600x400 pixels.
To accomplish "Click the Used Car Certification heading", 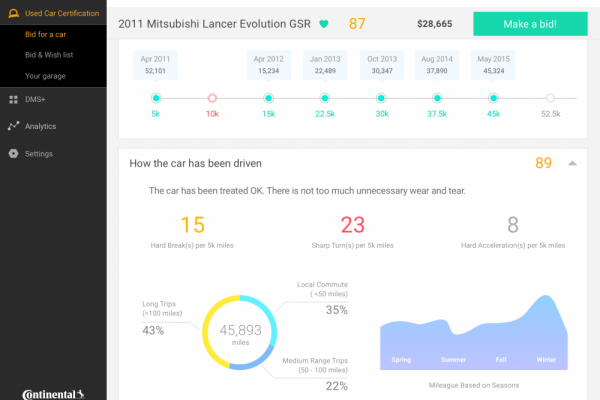I will (x=62, y=13).
